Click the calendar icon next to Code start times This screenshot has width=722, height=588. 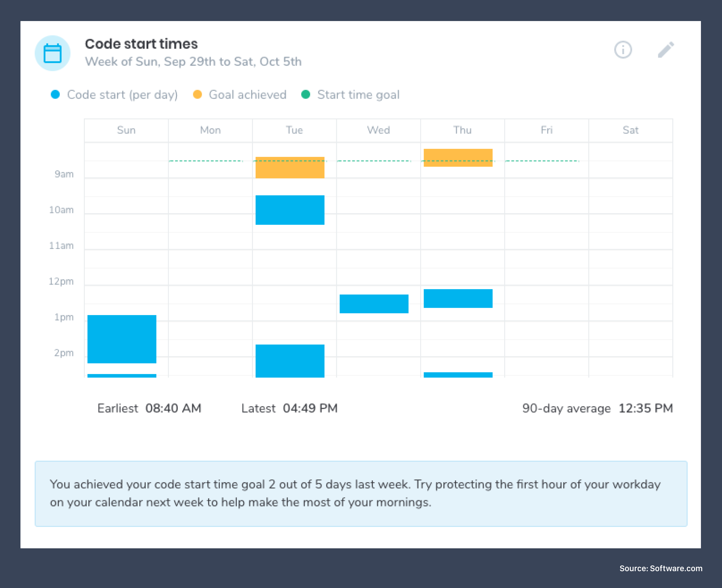click(53, 53)
